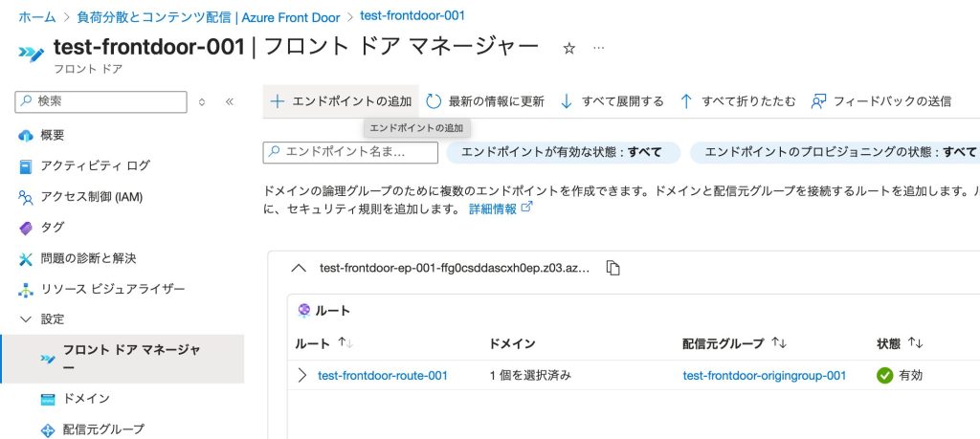Image resolution: width=980 pixels, height=439 pixels.
Task: Select ドメイン in the left menu
Action: (x=86, y=399)
